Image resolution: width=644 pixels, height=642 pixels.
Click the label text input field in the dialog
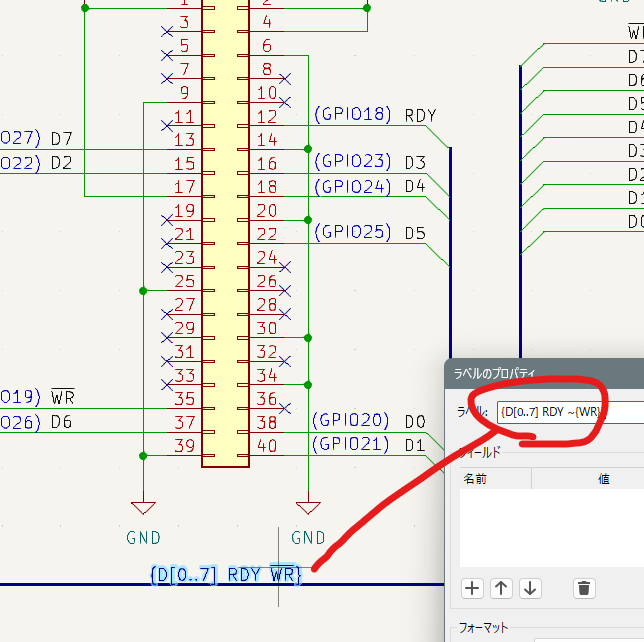pyautogui.click(x=570, y=412)
